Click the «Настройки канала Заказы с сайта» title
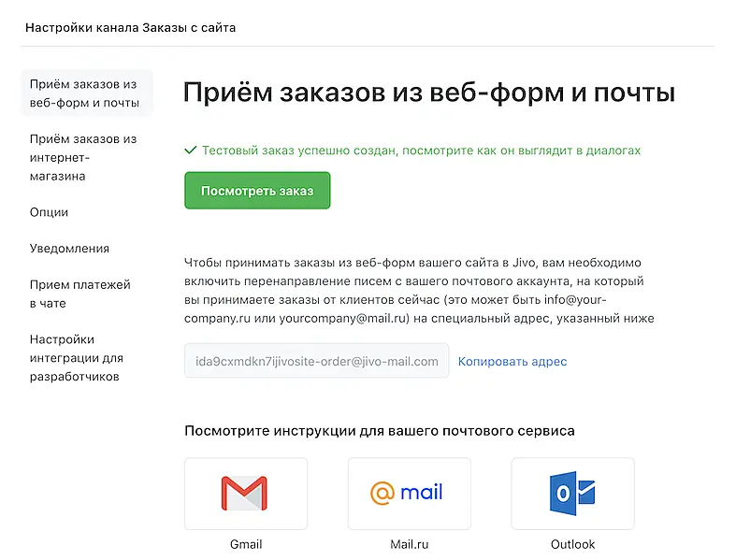This screenshot has width=736, height=560. [131, 27]
